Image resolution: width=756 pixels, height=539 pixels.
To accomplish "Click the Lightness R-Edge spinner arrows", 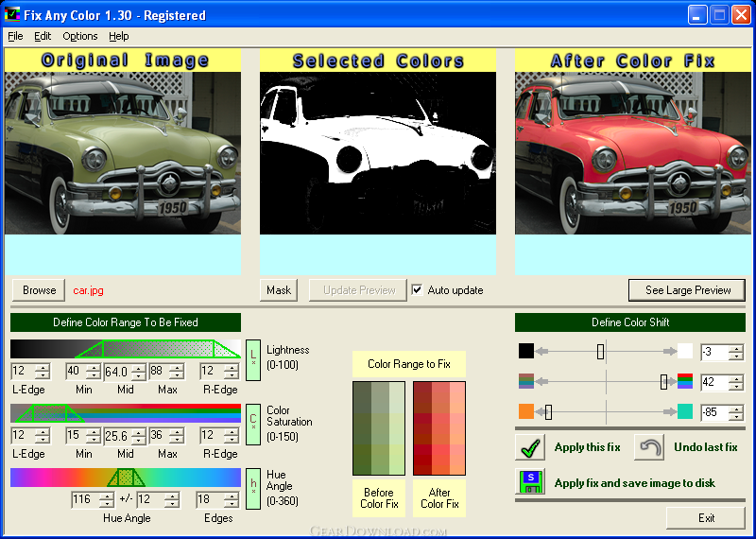I will point(232,372).
